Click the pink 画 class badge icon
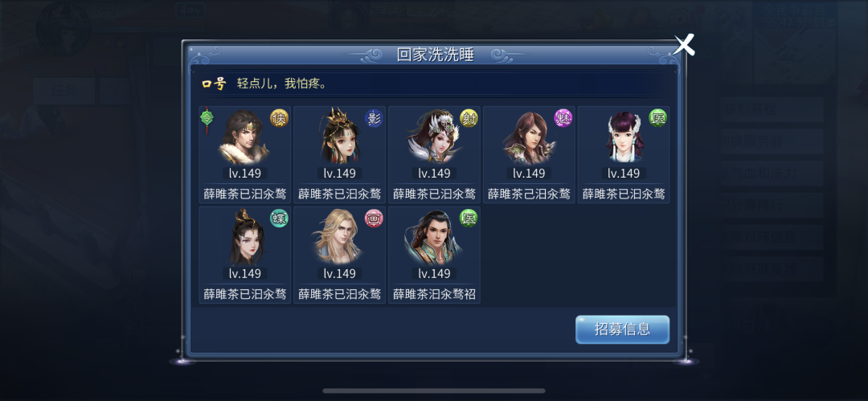 374,218
